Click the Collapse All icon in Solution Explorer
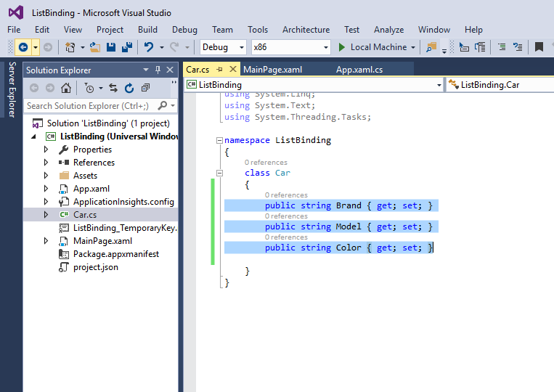This screenshot has width=554, height=392. tap(145, 88)
